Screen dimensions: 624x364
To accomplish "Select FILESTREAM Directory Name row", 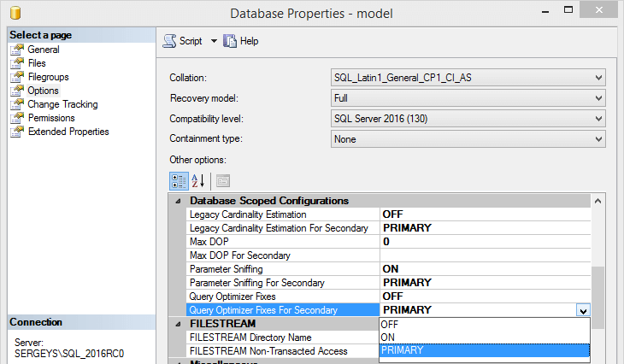I will click(x=283, y=338).
